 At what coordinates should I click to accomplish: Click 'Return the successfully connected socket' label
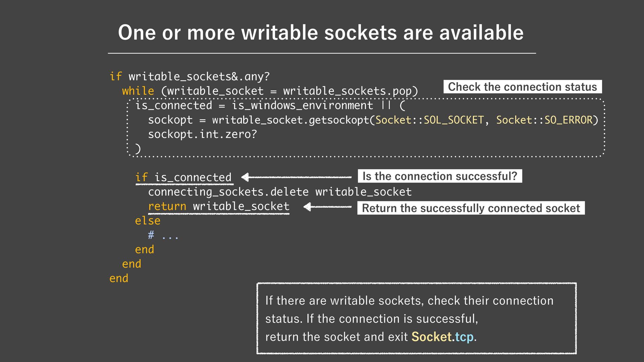(x=471, y=208)
